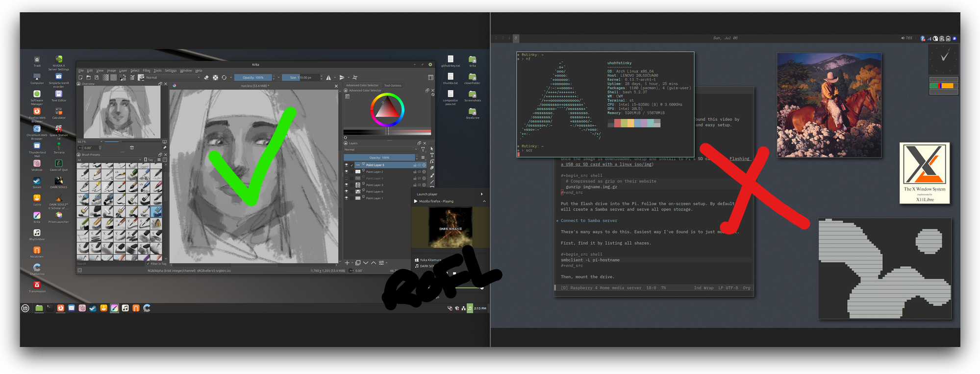Open the brush presets All tag dropdown
The width and height of the screenshot is (980, 374).
(109, 160)
